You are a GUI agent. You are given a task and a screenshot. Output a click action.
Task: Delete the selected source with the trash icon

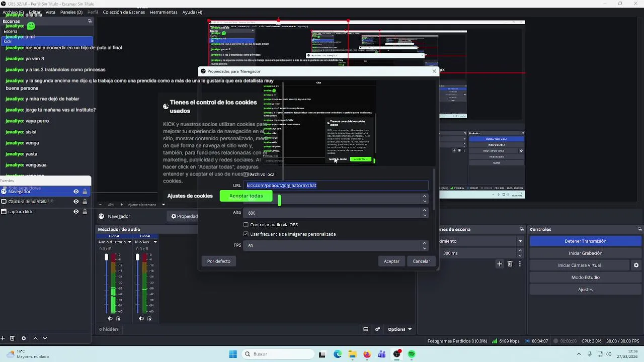click(13, 338)
